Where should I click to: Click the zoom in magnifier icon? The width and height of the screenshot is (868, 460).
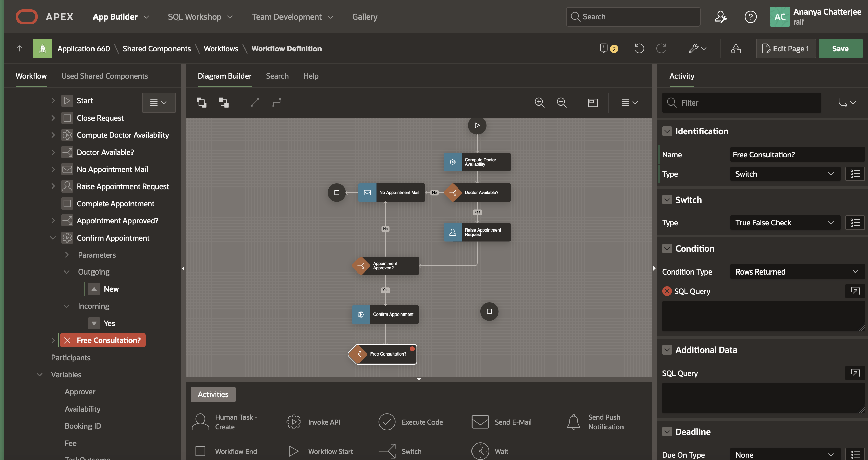click(539, 102)
